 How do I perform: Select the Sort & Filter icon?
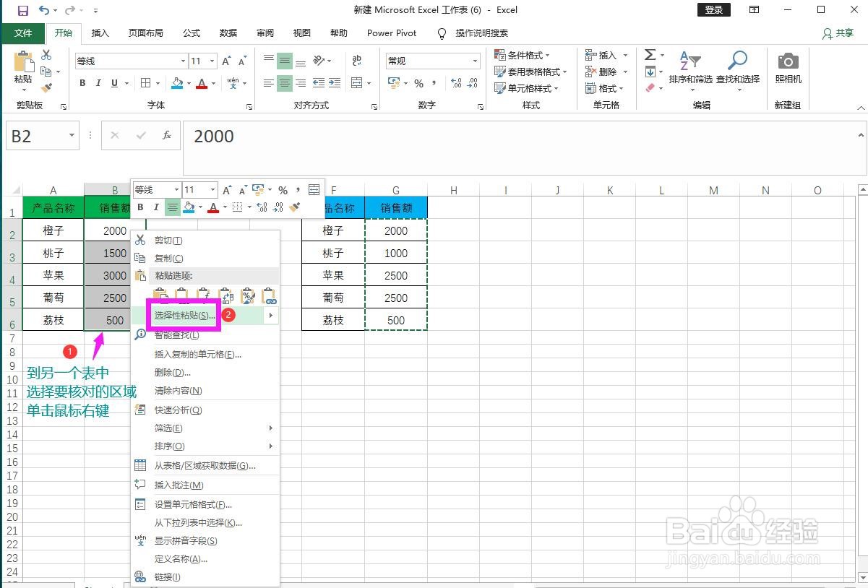pos(687,61)
